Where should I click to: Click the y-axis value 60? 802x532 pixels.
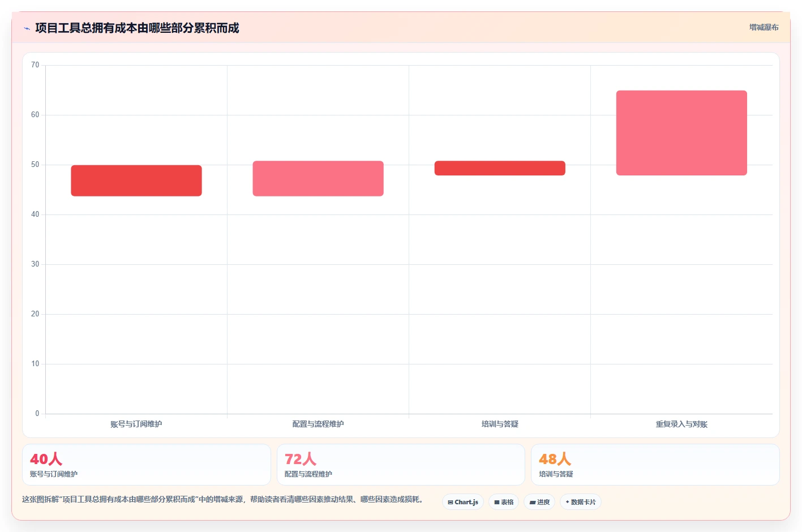point(35,115)
